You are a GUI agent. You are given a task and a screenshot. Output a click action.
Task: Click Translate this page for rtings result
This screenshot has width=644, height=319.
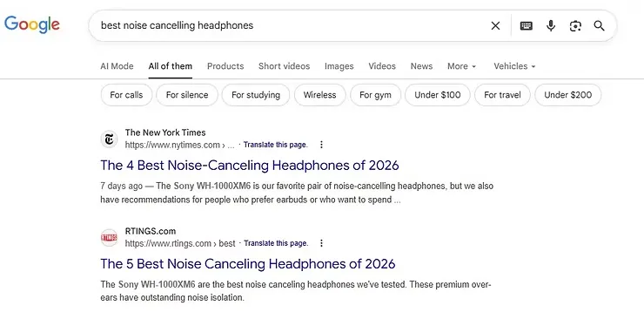(276, 243)
